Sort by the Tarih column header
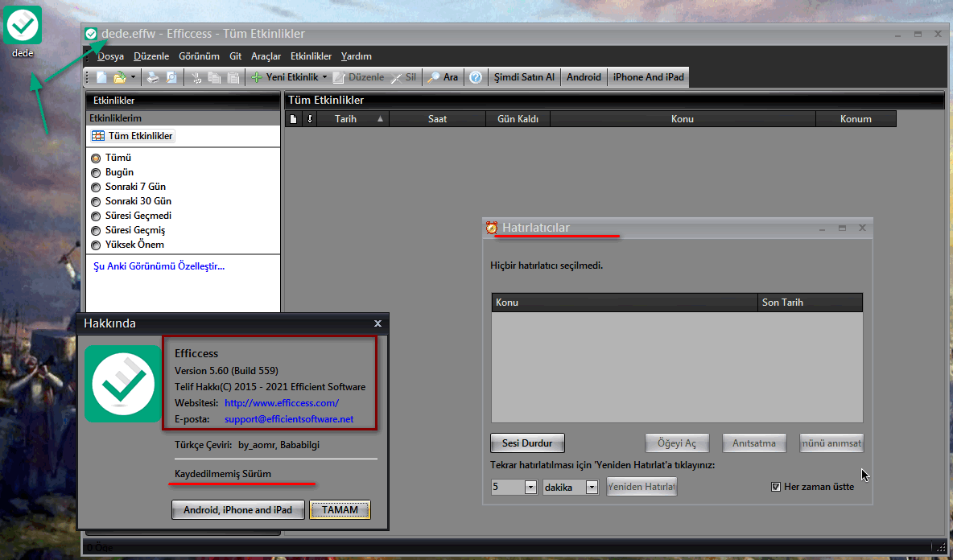 pos(353,119)
